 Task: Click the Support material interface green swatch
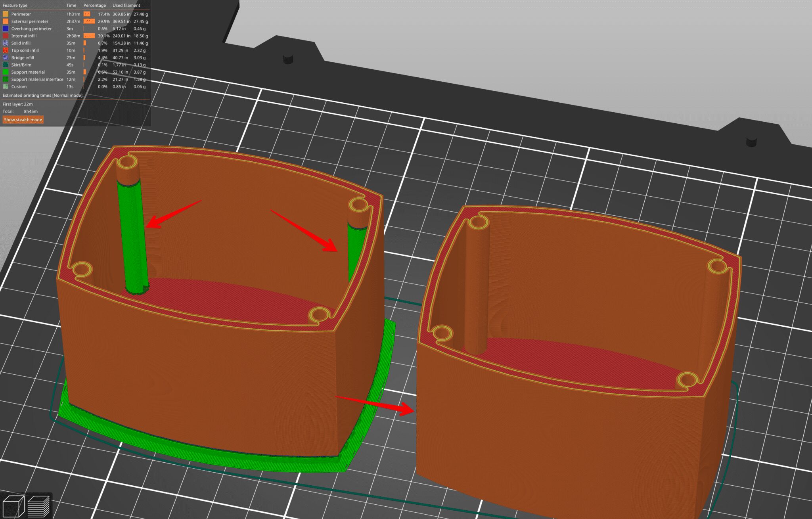[x=6, y=79]
